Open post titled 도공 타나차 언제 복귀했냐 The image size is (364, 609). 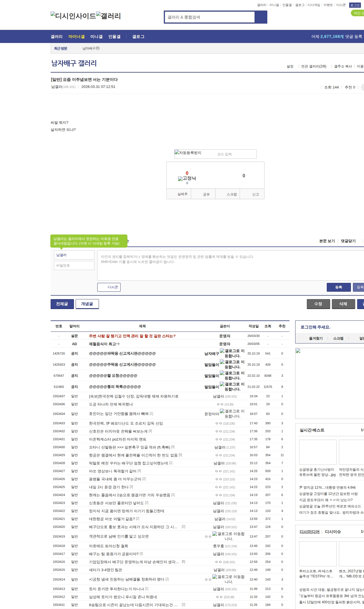[x=111, y=404]
